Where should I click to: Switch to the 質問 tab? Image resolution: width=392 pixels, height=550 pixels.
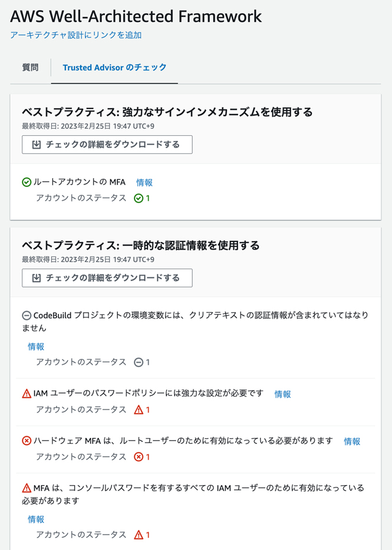(31, 67)
